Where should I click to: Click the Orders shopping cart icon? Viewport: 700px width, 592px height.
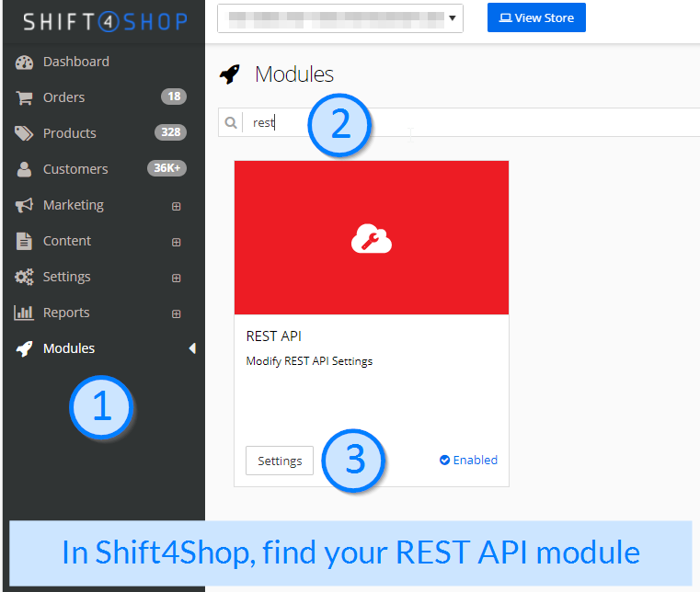(x=24, y=97)
